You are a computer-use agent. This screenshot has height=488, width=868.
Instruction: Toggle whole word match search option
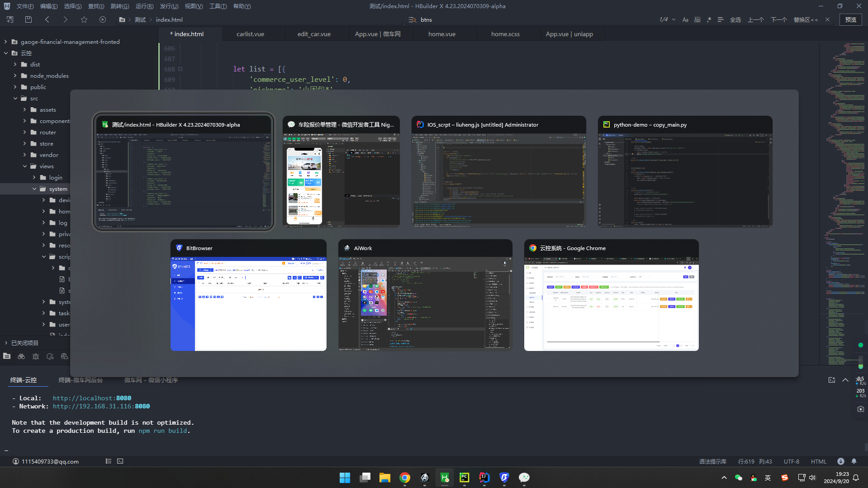pos(697,19)
